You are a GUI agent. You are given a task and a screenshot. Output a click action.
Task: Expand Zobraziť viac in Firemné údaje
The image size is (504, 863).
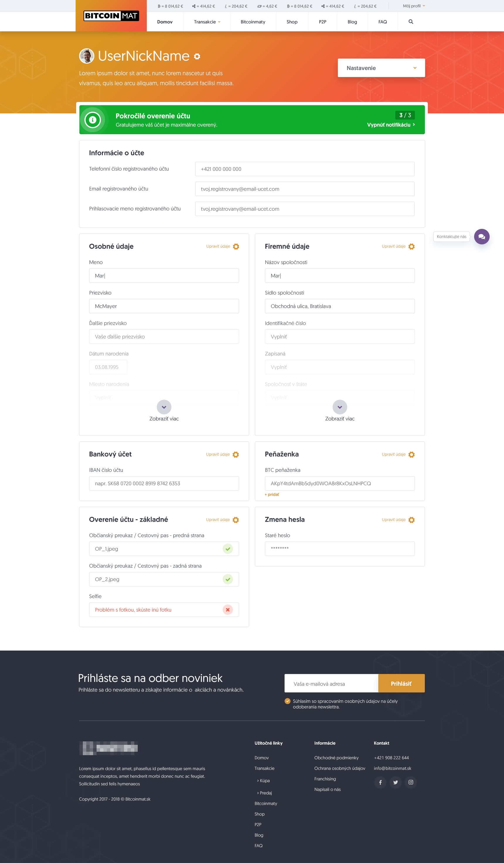tap(340, 411)
